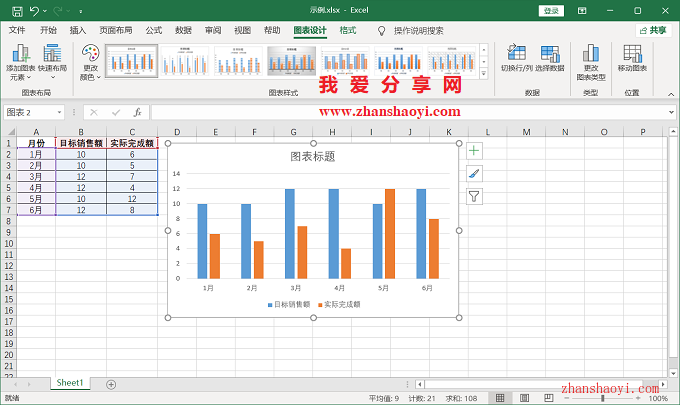Click the 日标销售额 legend entry
680x405 pixels.
coord(289,305)
